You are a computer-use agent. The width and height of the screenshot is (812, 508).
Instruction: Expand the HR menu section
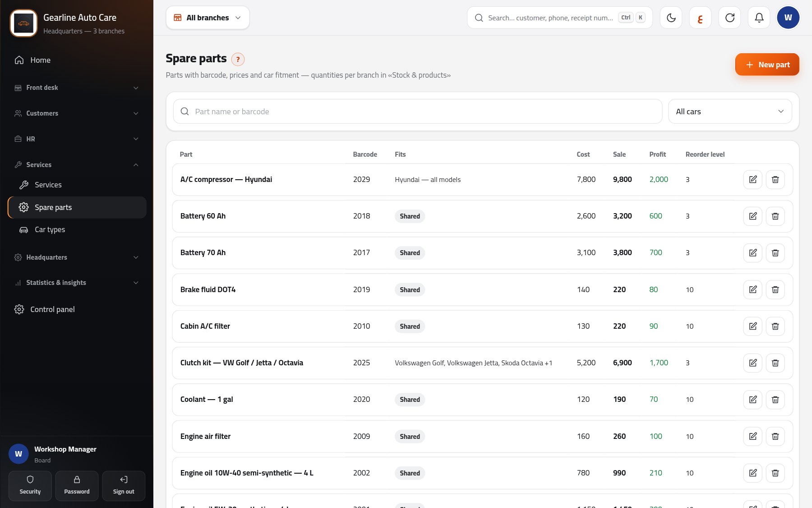tap(77, 139)
